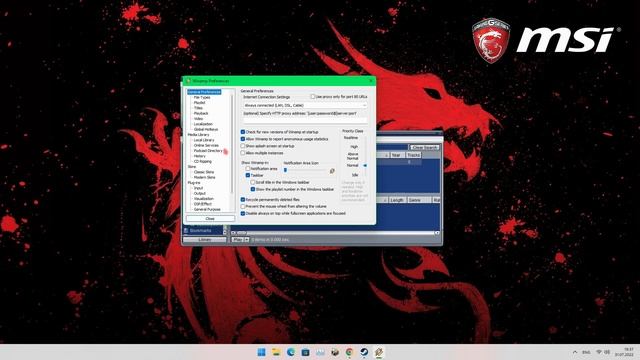Click the HTTP proxy address input field
Screen dimensions: 640x360
point(305,120)
